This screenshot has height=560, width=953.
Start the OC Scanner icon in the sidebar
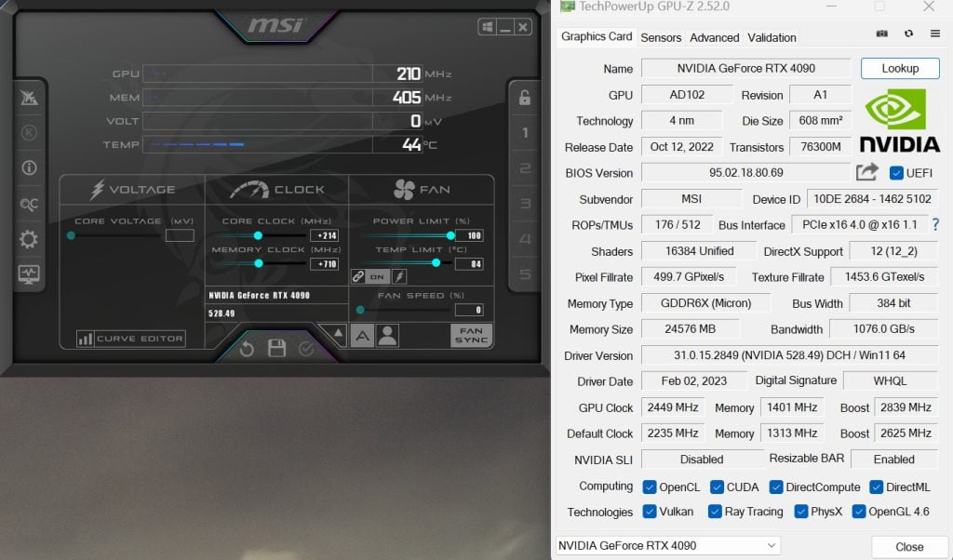29,204
